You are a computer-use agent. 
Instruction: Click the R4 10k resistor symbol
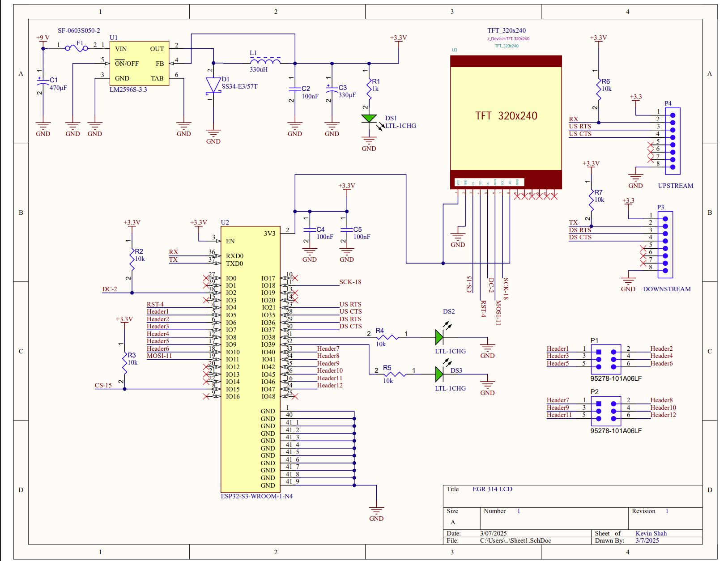pos(387,337)
